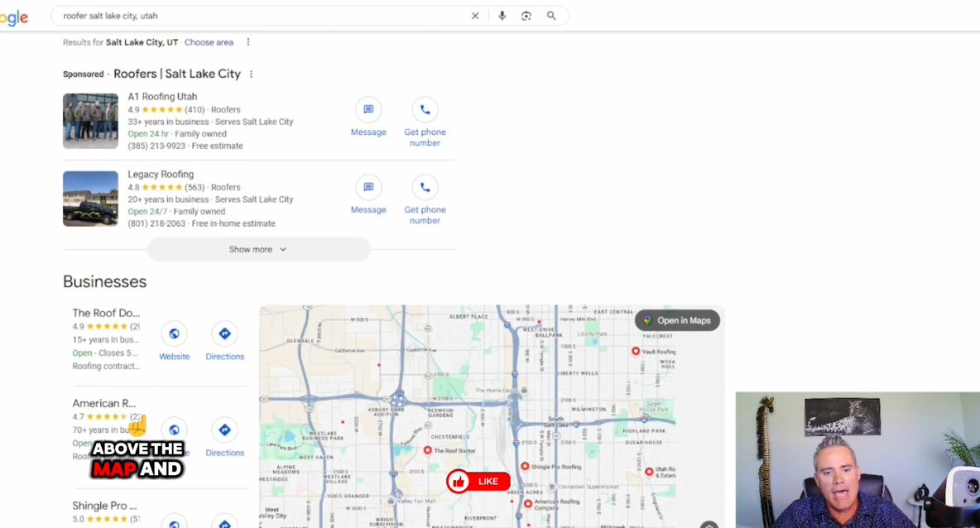The image size is (980, 528).
Task: Click the voice search microphone icon
Action: pos(502,16)
